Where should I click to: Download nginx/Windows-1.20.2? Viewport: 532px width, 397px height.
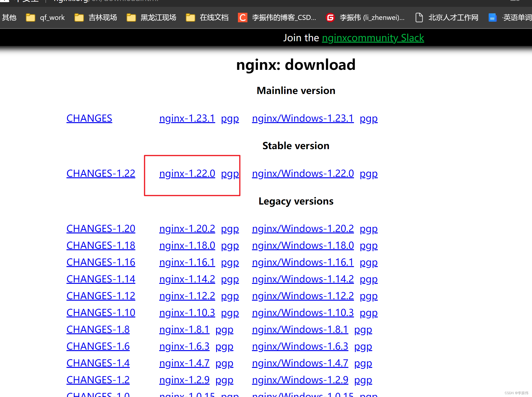tap(303, 229)
